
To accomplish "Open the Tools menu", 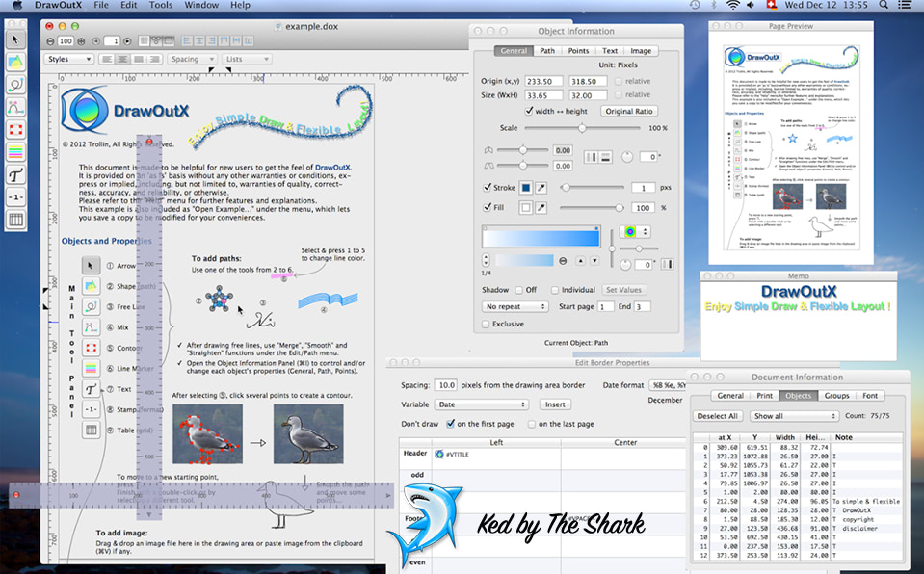I will tap(160, 5).
